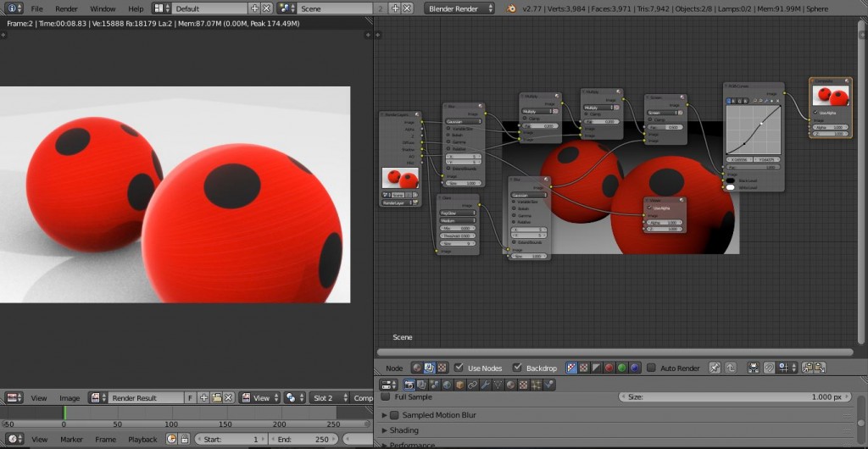Expand the Shading panel
The image size is (868, 449).
[x=403, y=430]
